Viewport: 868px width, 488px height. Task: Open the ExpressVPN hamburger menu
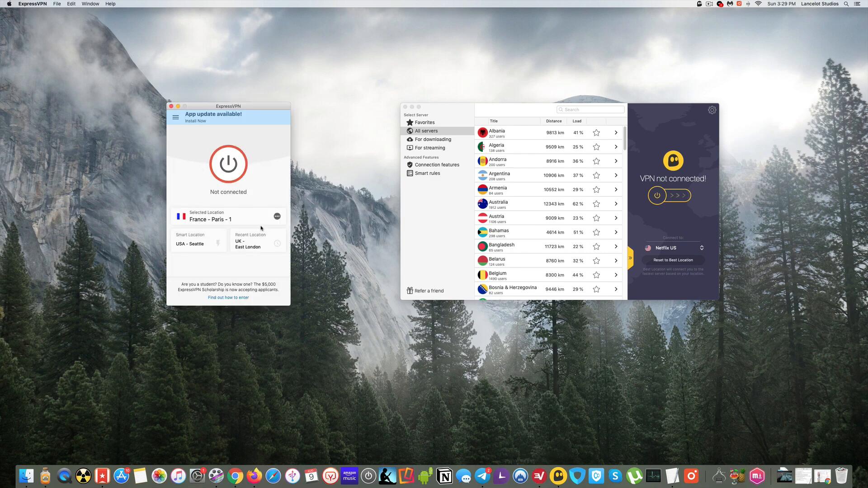click(175, 117)
